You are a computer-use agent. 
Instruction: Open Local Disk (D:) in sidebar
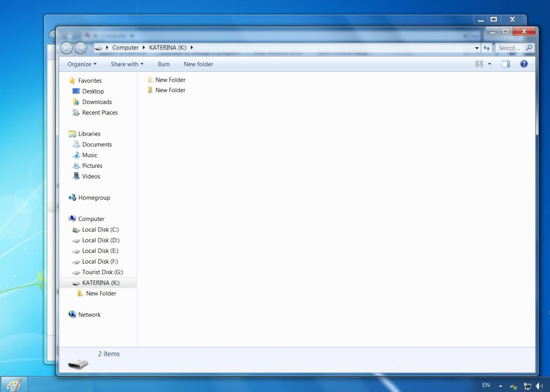click(96, 240)
